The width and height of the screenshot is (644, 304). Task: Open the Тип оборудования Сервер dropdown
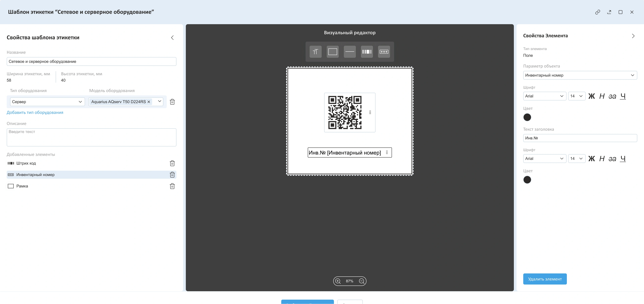(47, 102)
